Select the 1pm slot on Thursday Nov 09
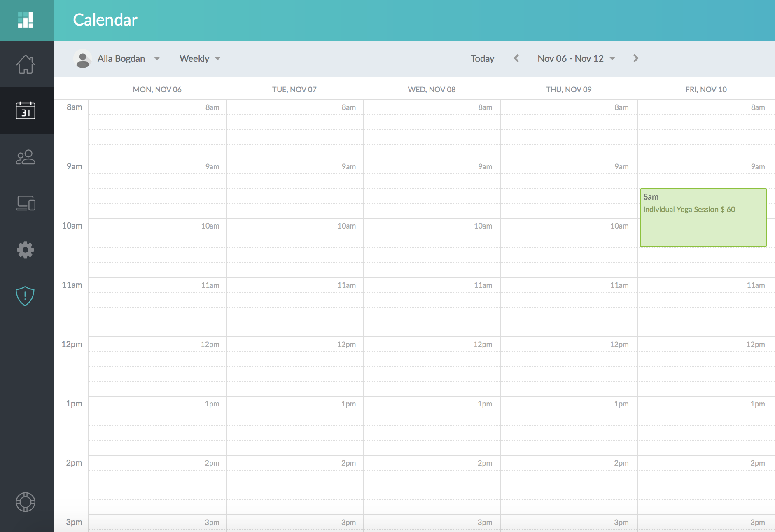Image resolution: width=775 pixels, height=532 pixels. (569, 404)
